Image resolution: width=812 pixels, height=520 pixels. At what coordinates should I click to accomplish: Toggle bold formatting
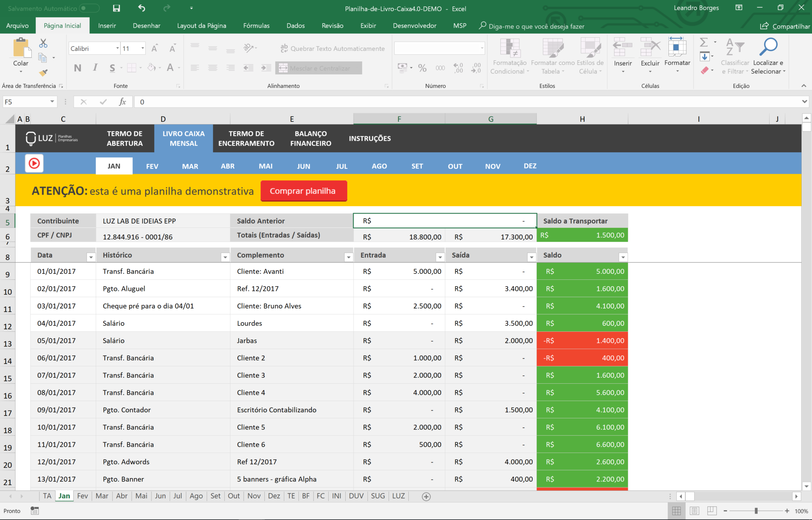[78, 67]
